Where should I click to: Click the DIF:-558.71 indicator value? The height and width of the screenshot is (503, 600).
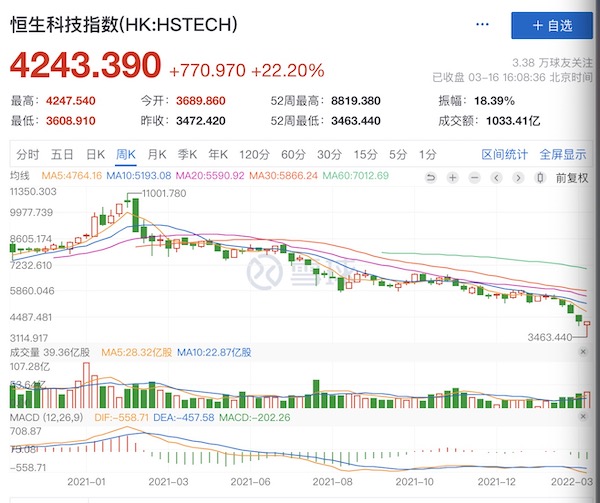click(x=121, y=417)
